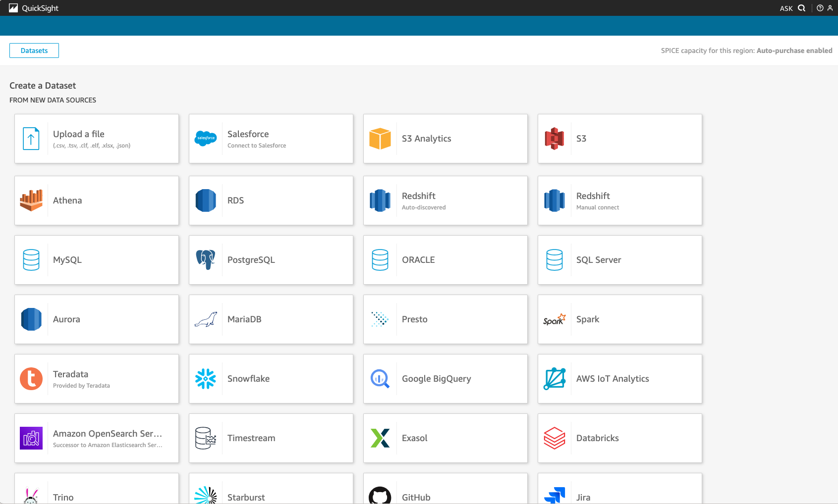
Task: Choose the Redshift Manual connect icon
Action: [x=555, y=201]
